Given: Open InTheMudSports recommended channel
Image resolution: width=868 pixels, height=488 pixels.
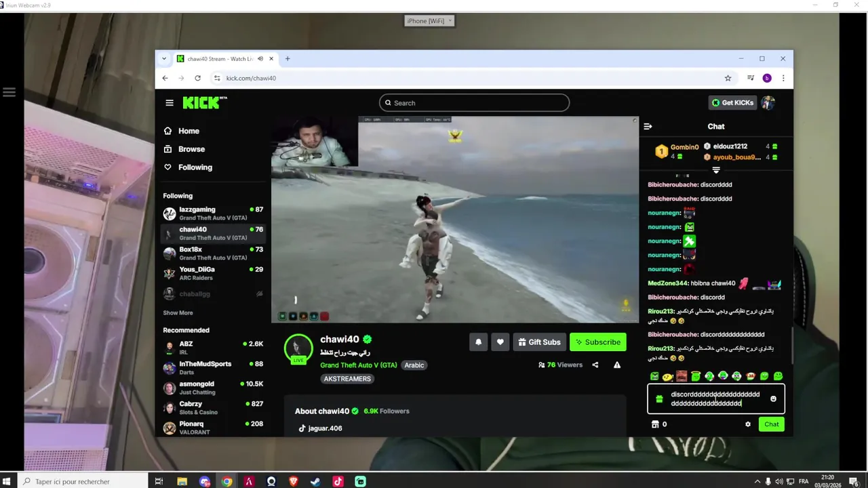Looking at the screenshot, I should click(x=213, y=368).
